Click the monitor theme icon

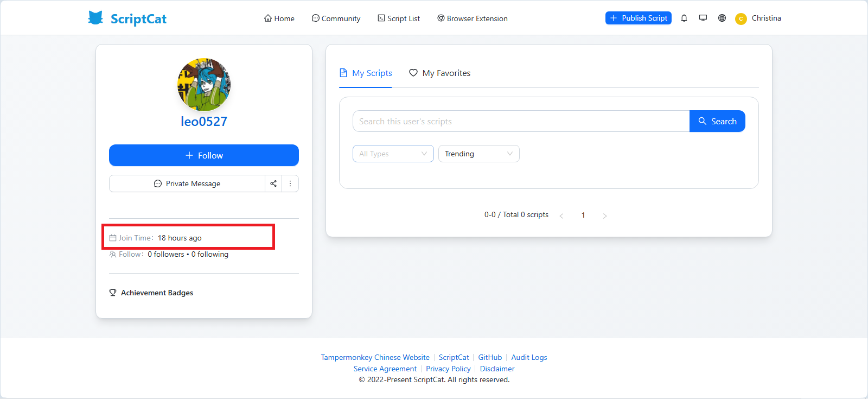pyautogui.click(x=703, y=18)
